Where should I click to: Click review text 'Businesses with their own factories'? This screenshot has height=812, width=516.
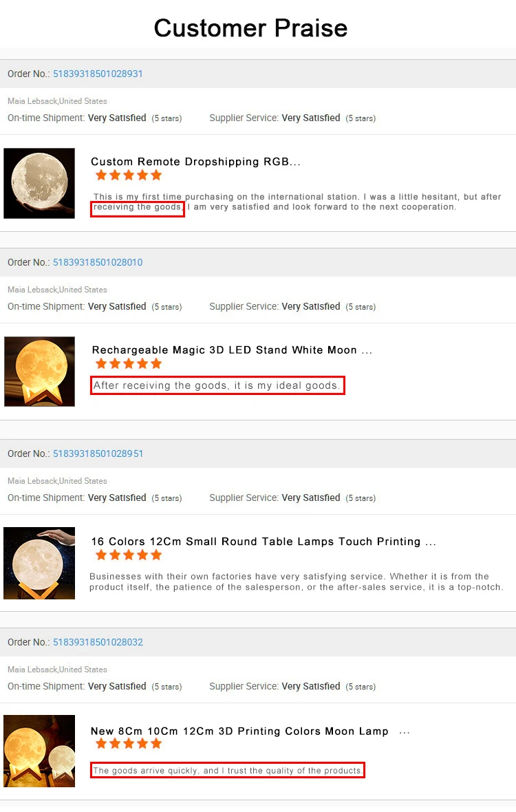coord(296,582)
